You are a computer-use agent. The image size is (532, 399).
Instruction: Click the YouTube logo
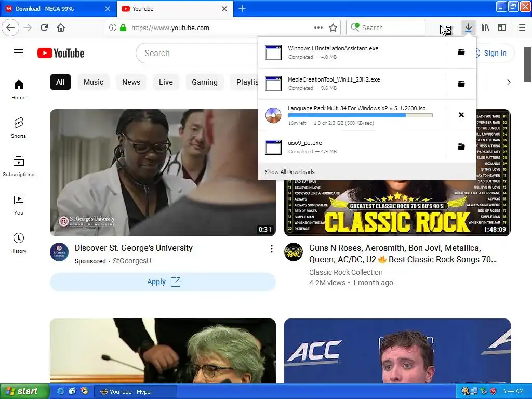[61, 53]
